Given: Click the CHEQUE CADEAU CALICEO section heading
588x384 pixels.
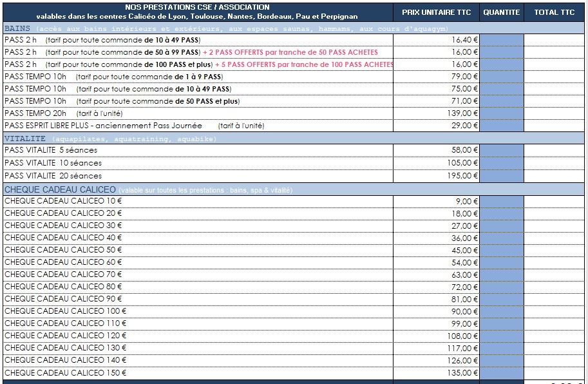Looking at the screenshot, I should [x=60, y=190].
